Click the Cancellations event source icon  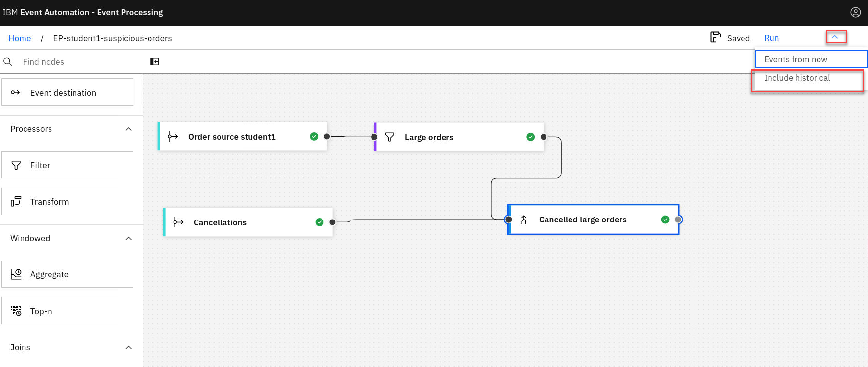pyautogui.click(x=178, y=222)
